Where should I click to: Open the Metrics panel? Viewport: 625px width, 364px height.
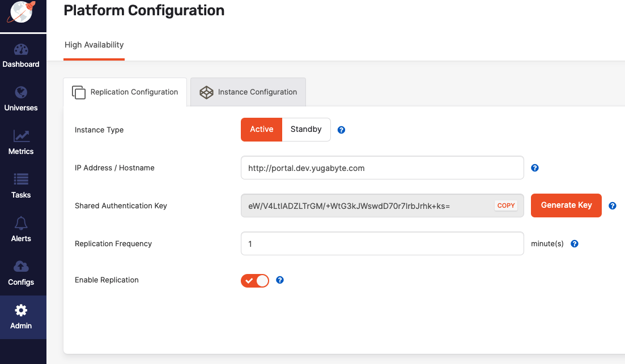pyautogui.click(x=21, y=143)
